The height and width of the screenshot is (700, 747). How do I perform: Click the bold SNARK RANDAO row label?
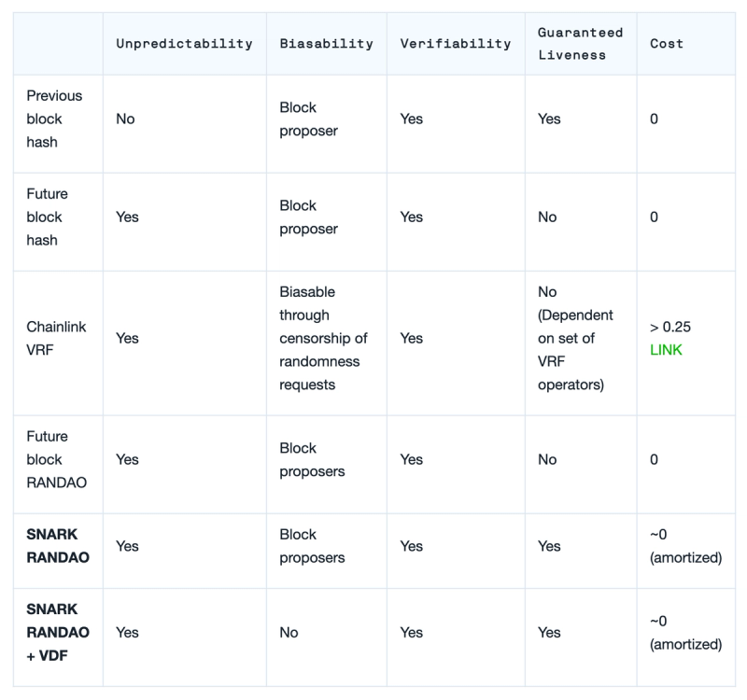pos(58,546)
